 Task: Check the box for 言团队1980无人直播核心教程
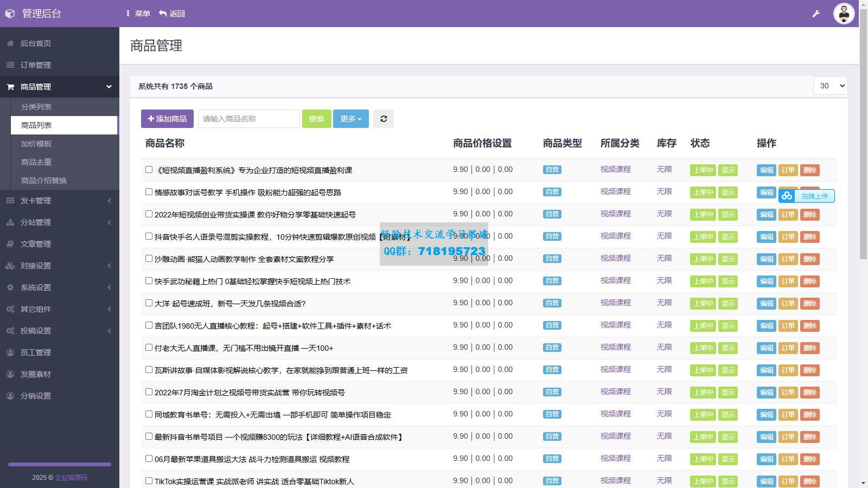tap(149, 325)
